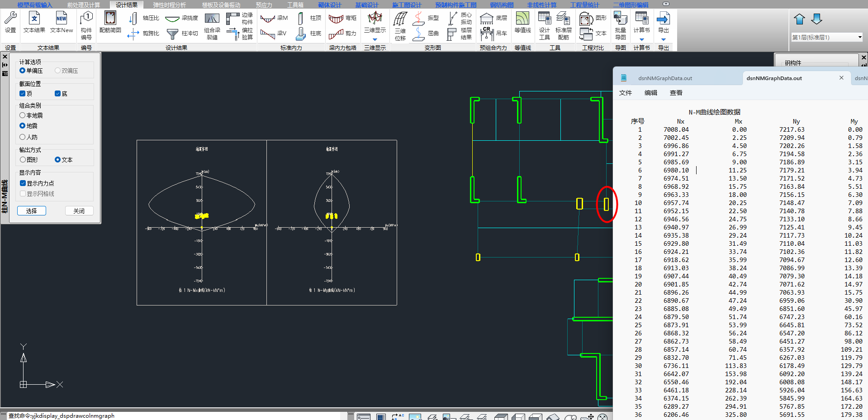
Task: Switch to the 前处理及计算 ribbon tab
Action: pos(84,5)
